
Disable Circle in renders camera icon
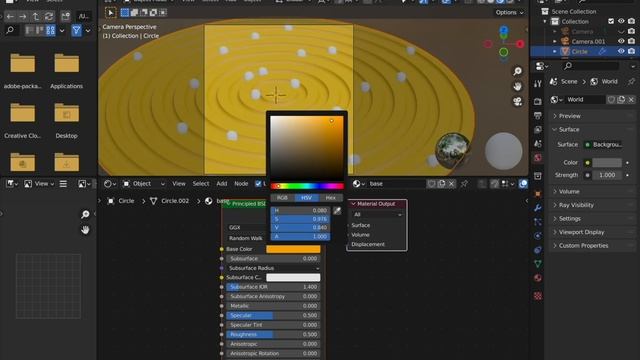coord(631,51)
